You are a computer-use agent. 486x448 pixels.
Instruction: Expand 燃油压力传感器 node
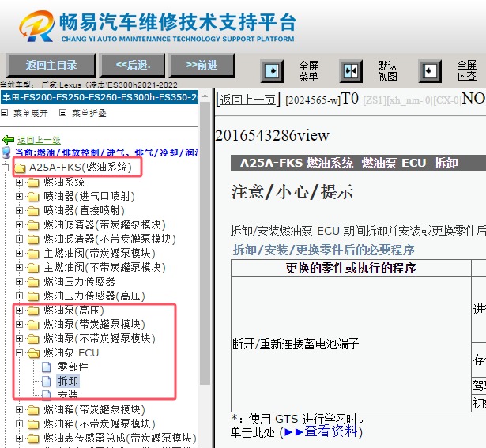click(19, 281)
